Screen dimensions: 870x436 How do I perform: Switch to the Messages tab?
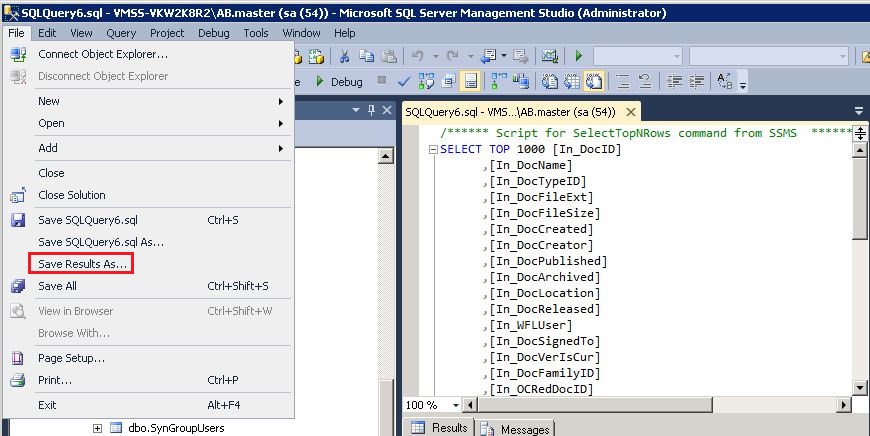point(514,429)
